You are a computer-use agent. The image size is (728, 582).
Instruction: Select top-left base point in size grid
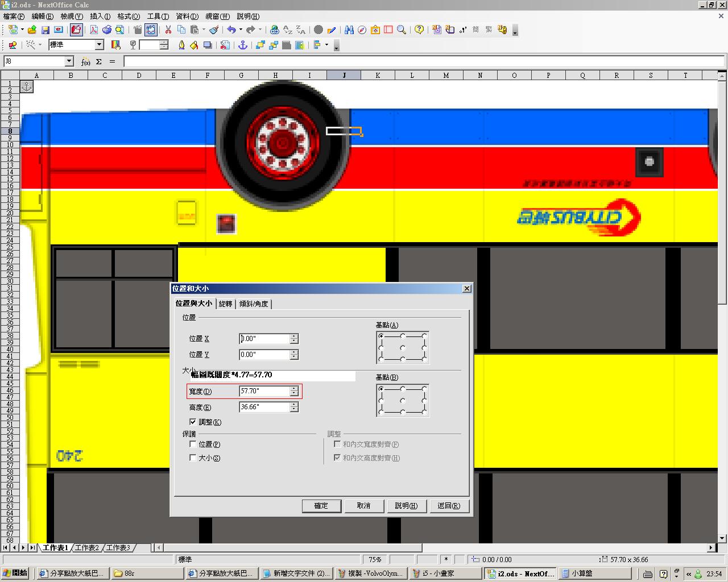coord(381,389)
